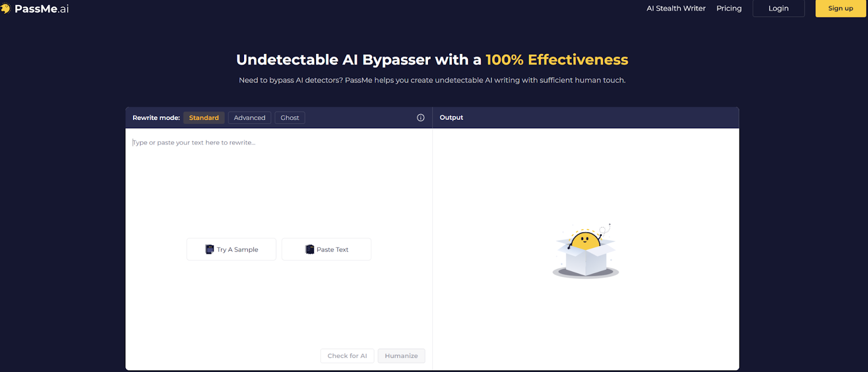Viewport: 868px width, 372px height.
Task: Click the PassMe.ai brand name
Action: click(42, 9)
